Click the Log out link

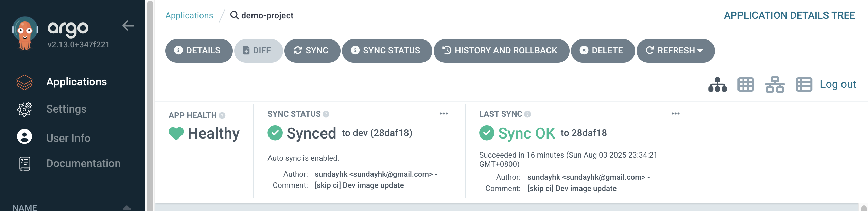pos(838,84)
